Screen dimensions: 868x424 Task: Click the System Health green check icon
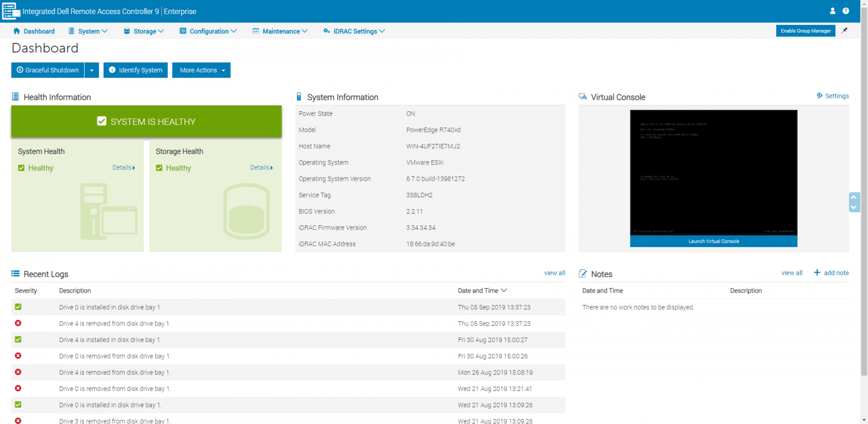tap(21, 168)
